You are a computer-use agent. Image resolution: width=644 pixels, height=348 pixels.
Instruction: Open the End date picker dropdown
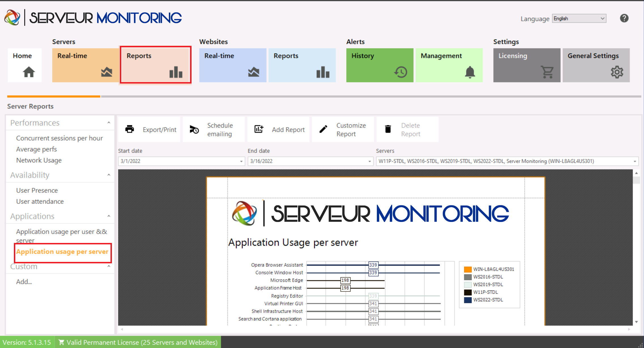tap(369, 161)
